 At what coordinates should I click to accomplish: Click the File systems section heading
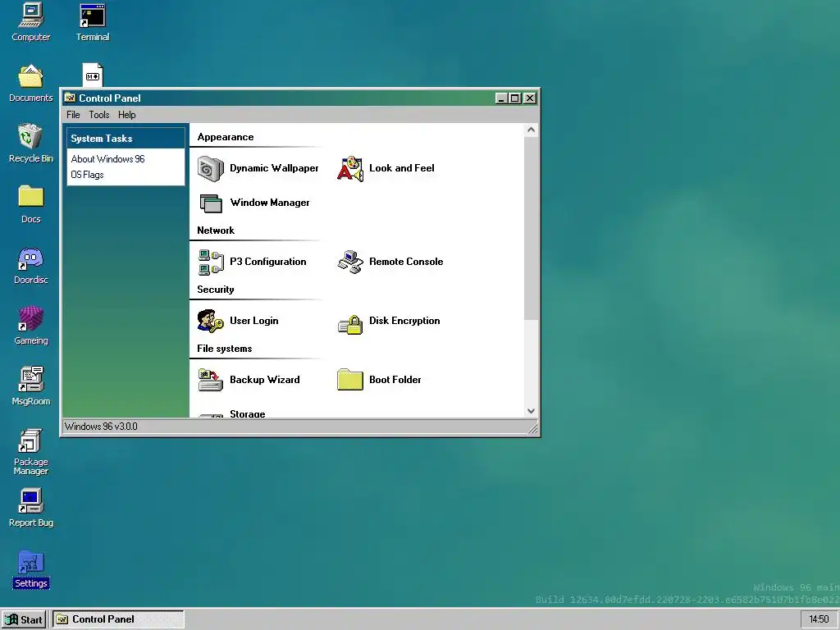(225, 349)
